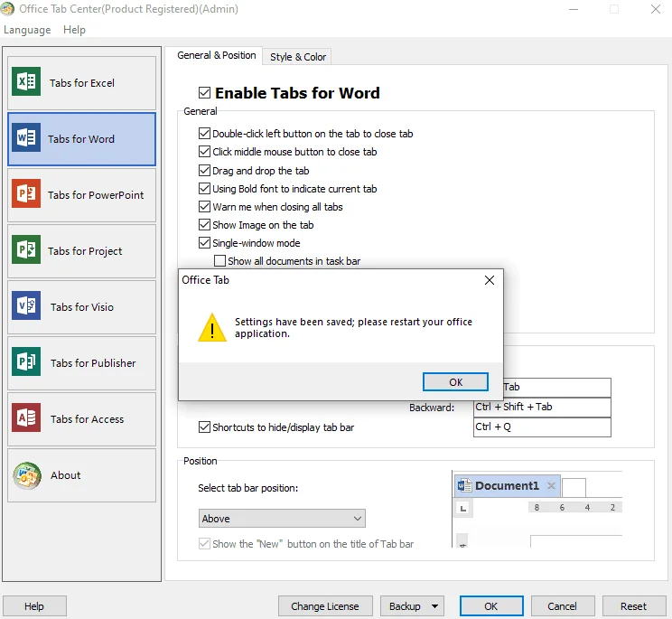Screen dimensions: 672x619
Task: Click the Change License button
Action: coord(325,606)
